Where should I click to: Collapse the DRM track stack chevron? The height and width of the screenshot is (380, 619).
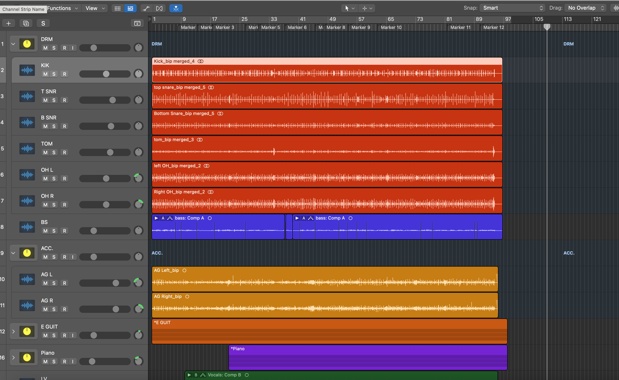pos(13,44)
